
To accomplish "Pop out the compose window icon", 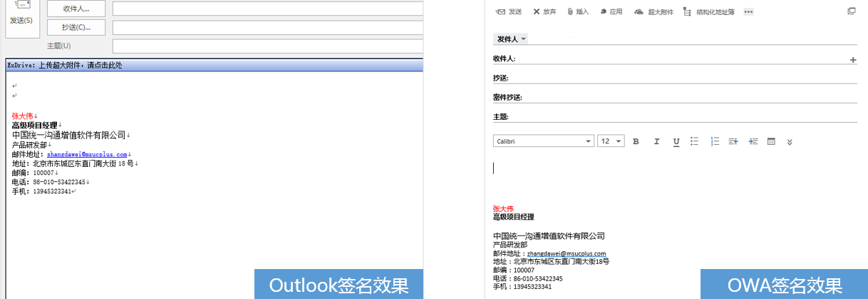I will click(851, 11).
